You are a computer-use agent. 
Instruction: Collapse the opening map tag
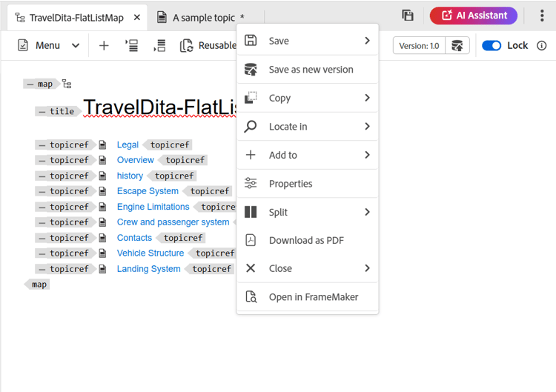30,84
